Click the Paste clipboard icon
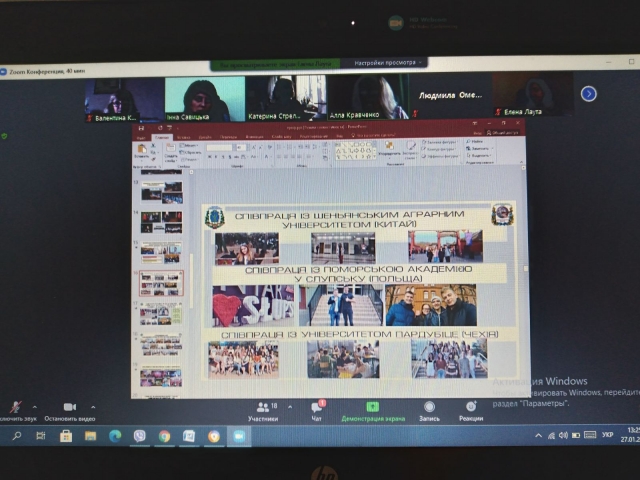Viewport: 640px width, 480px height. click(x=142, y=149)
